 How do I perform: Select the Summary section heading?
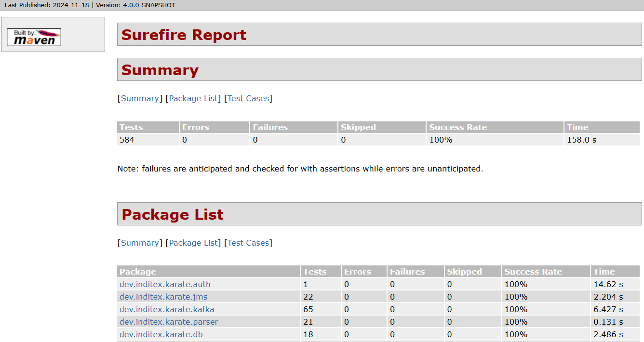coord(160,70)
